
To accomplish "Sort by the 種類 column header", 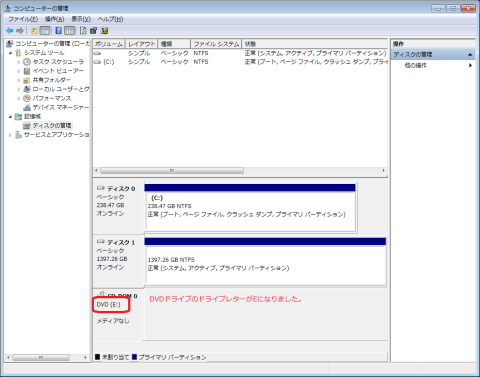I will (174, 44).
